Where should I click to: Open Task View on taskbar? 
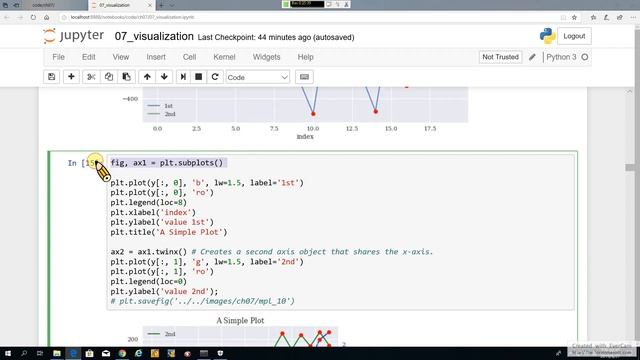coord(40,353)
